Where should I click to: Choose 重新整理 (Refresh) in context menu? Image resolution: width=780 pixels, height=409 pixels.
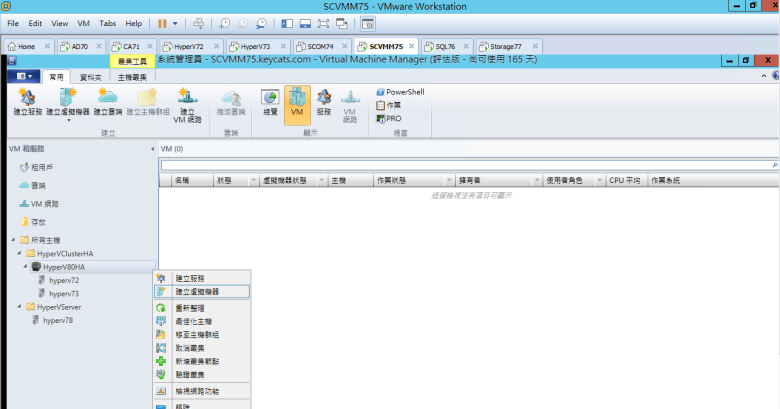point(190,308)
